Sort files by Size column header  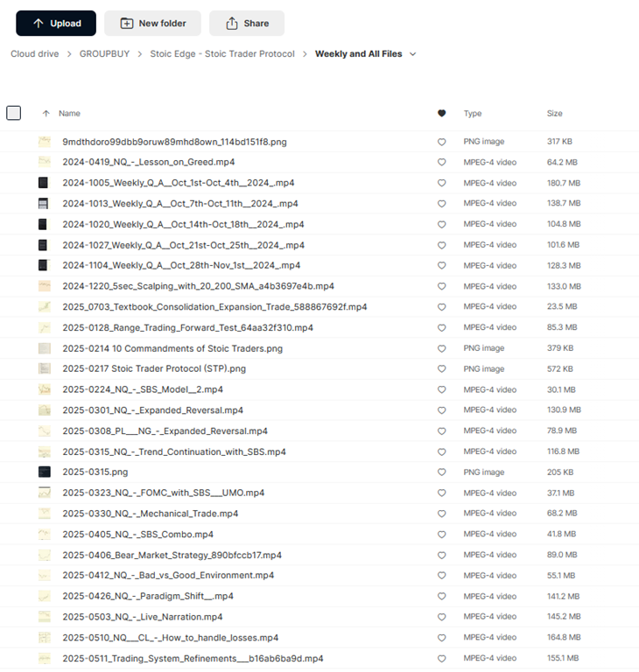(555, 114)
